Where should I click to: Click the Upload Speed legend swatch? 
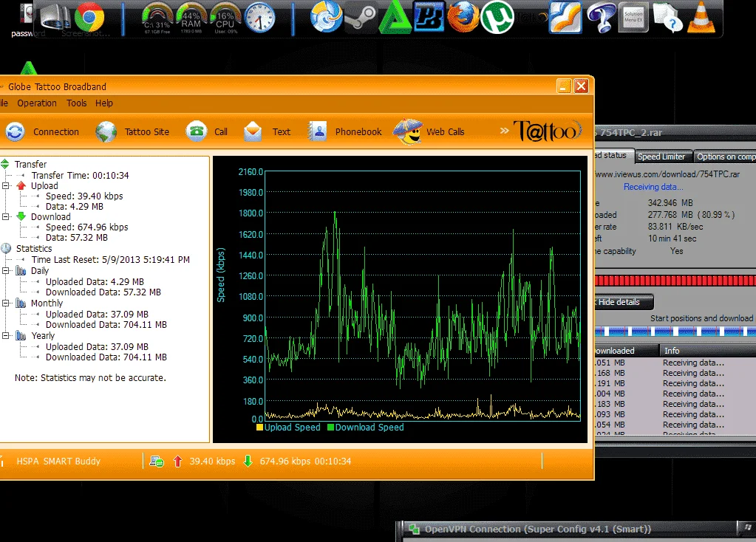260,428
